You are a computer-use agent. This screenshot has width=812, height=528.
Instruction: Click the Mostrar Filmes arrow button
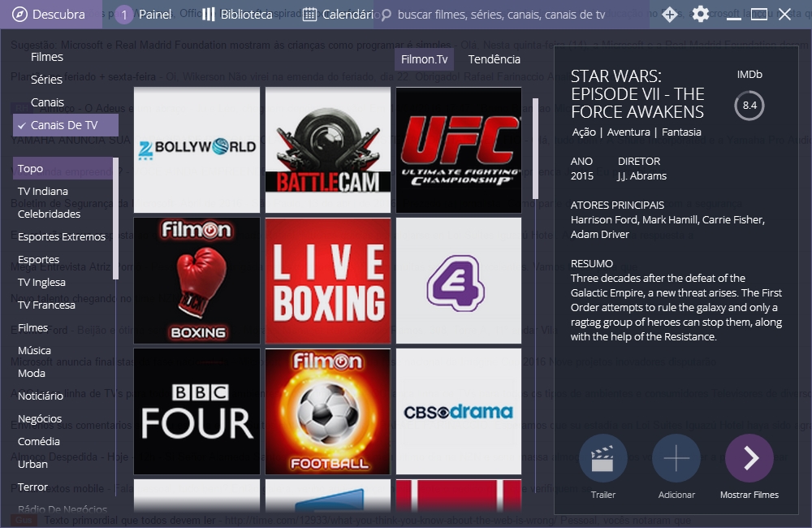pos(749,459)
